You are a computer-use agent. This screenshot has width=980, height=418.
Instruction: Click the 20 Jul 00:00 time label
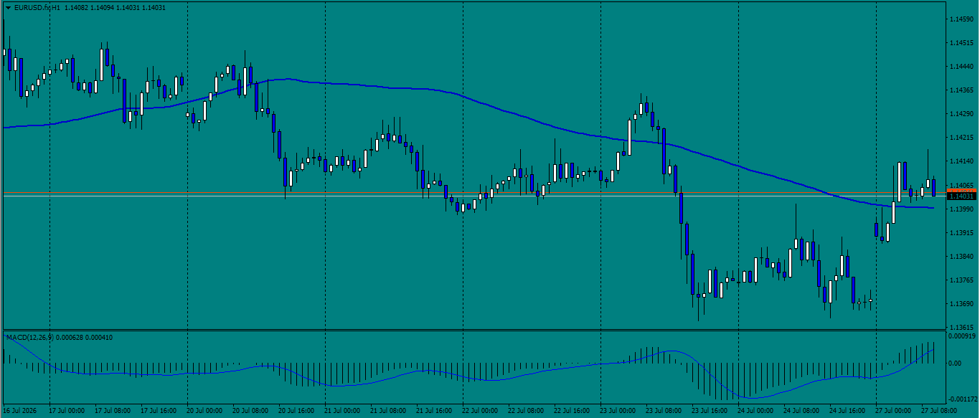pyautogui.click(x=204, y=412)
